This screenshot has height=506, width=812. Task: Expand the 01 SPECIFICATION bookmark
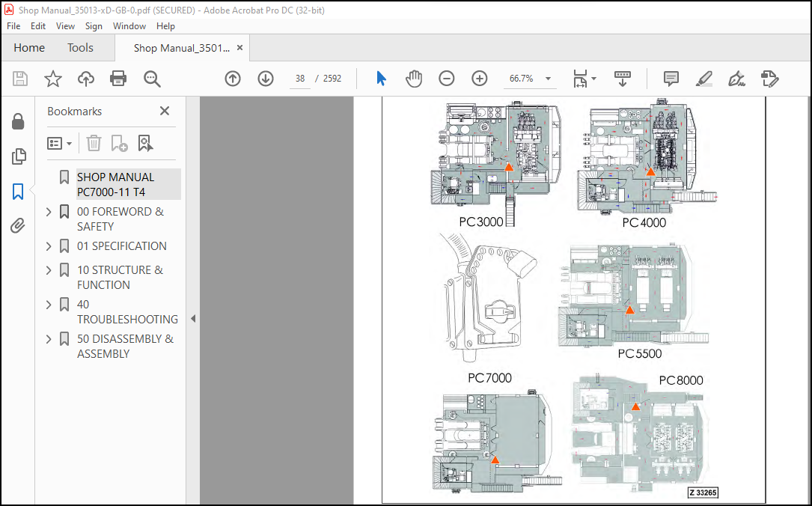pos(49,246)
